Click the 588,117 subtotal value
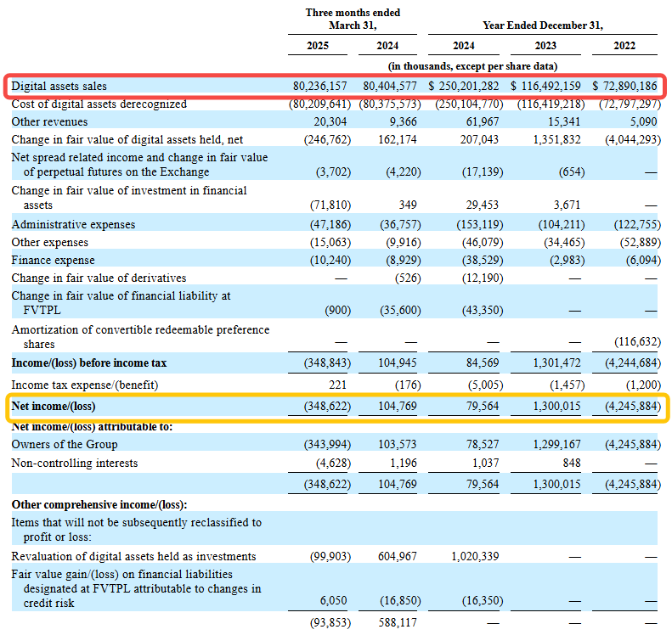 pos(398,623)
